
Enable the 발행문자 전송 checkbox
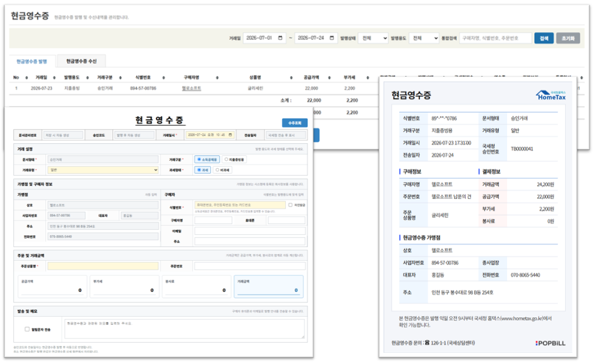point(27,329)
